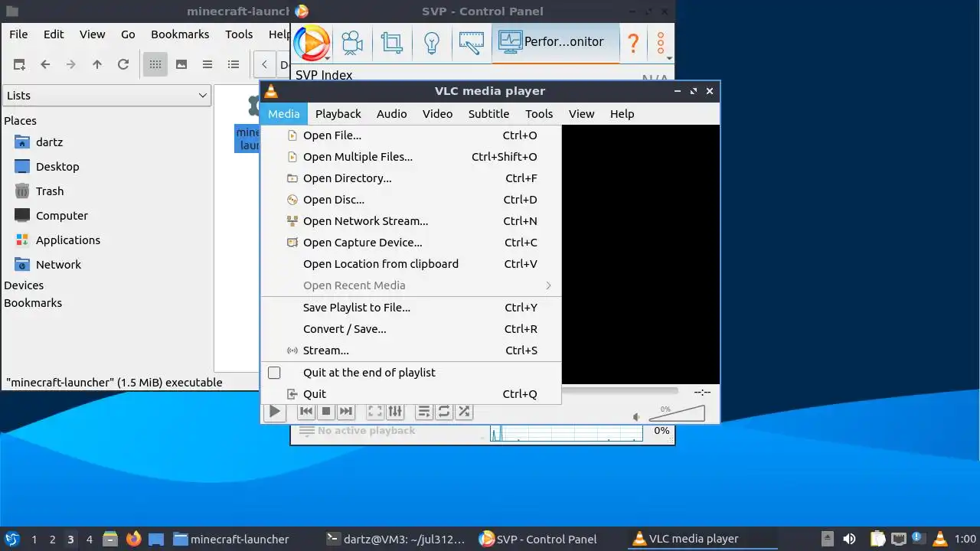Select Open Multiple Files... entry

click(x=411, y=157)
